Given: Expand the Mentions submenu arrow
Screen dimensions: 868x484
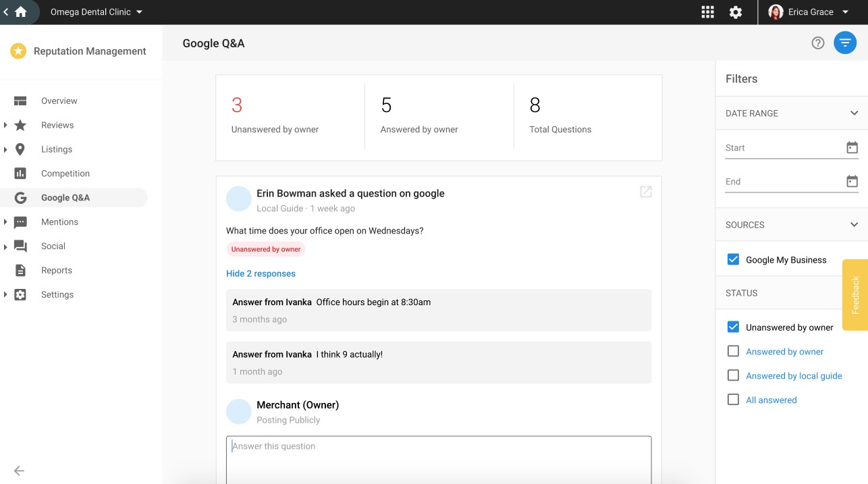Looking at the screenshot, I should (x=5, y=222).
